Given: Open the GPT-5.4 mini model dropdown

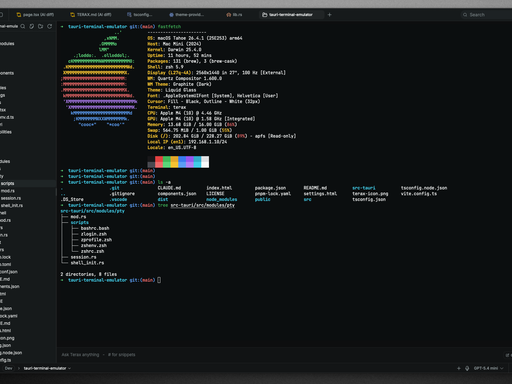Looking at the screenshot, I should pos(488,368).
